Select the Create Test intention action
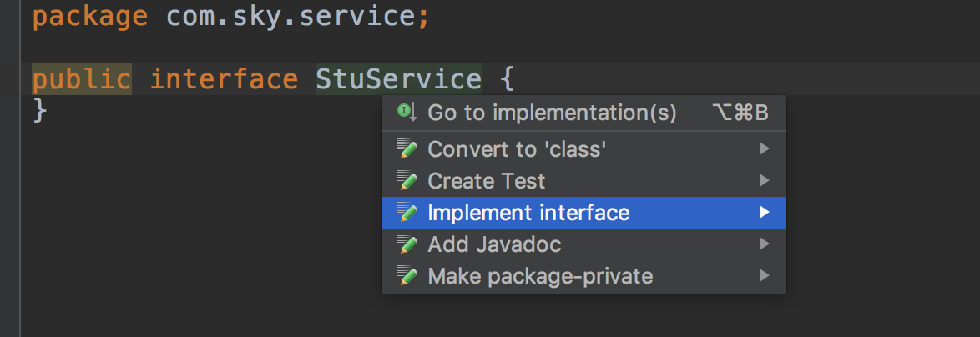This screenshot has height=337, width=980. tap(584, 181)
